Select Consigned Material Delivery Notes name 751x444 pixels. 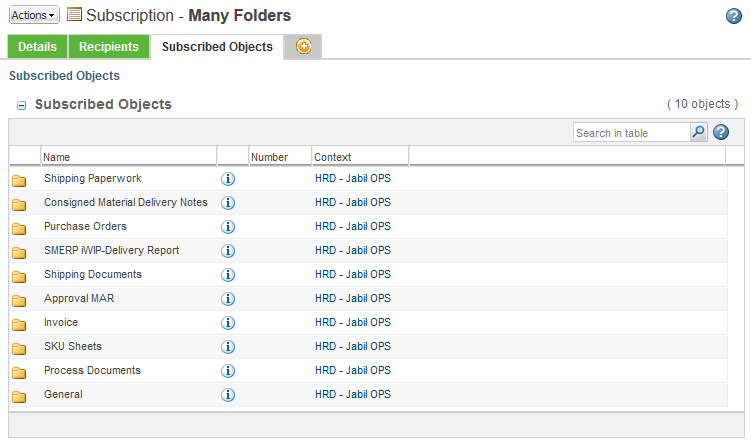[125, 202]
